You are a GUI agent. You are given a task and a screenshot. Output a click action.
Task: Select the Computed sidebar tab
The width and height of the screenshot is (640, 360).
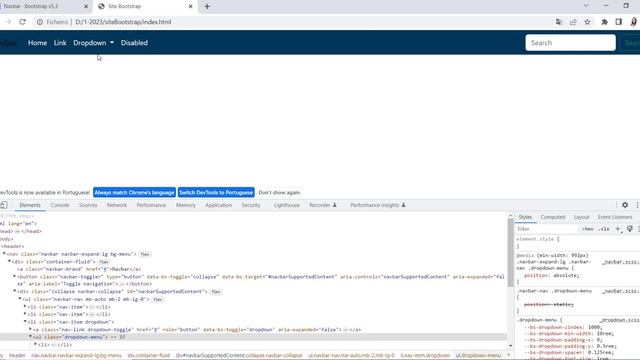553,217
